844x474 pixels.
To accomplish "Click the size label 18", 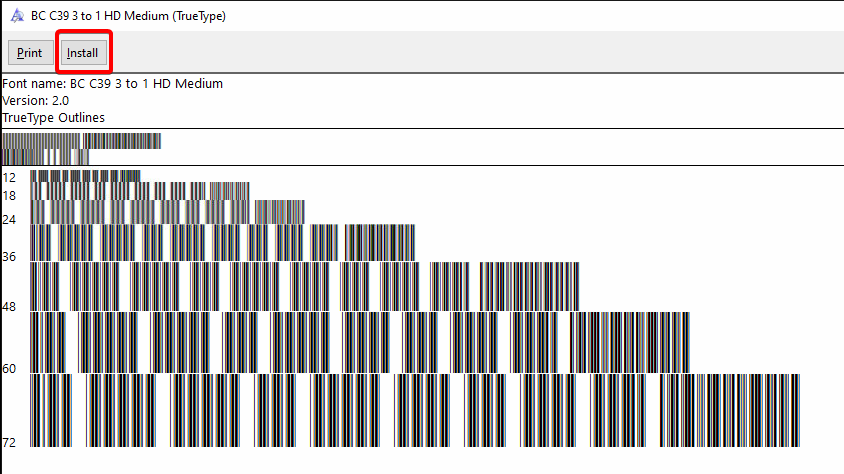I will point(9,196).
